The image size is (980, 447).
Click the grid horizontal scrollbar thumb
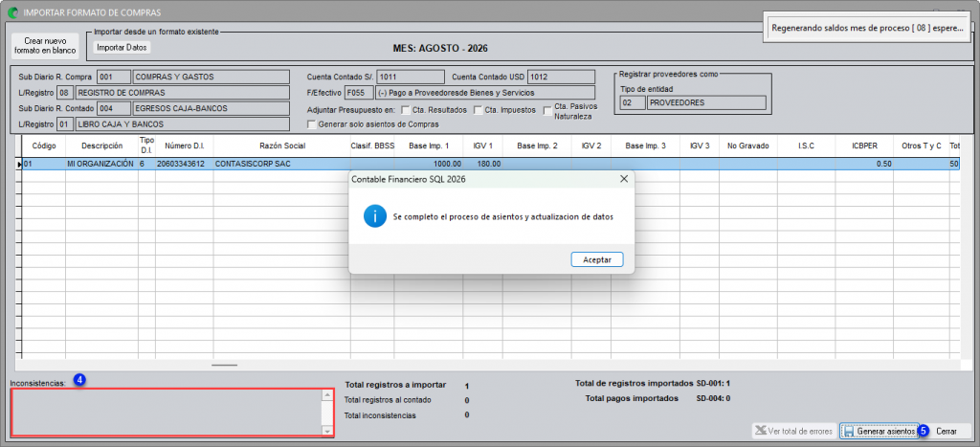tap(224, 365)
